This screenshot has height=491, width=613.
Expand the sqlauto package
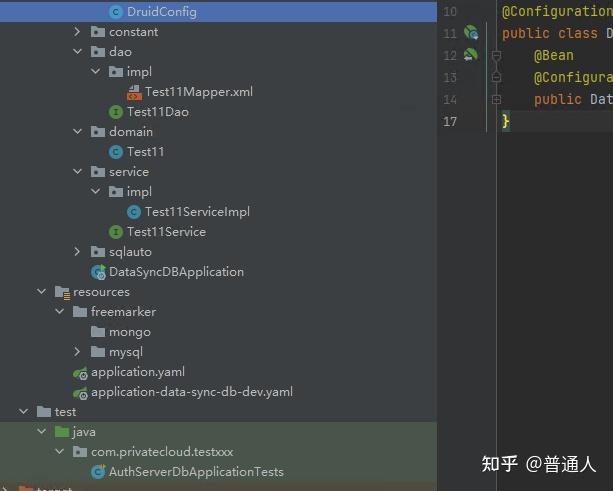77,252
